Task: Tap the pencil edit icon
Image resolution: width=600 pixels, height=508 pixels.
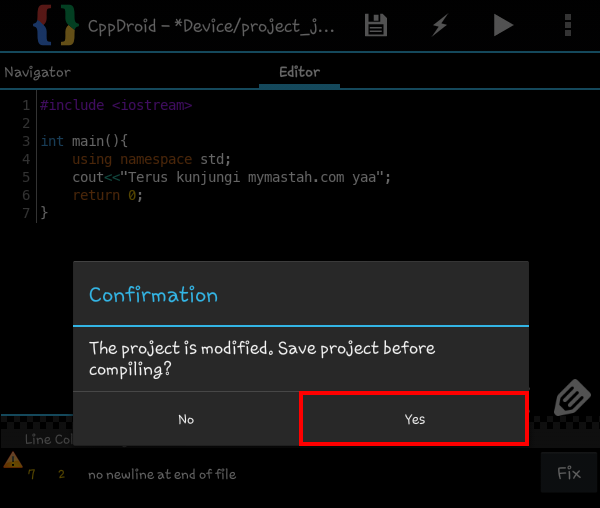Action: 568,397
